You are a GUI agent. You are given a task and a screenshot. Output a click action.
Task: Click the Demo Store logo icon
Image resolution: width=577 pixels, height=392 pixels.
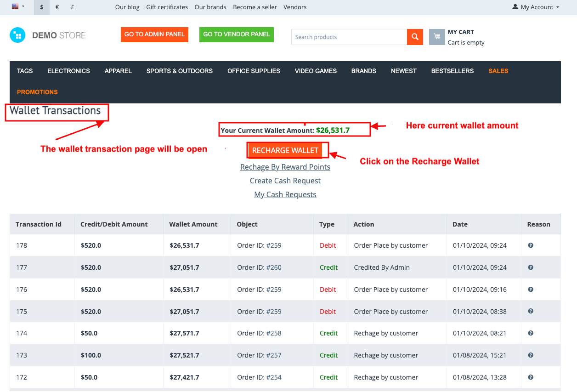click(17, 35)
